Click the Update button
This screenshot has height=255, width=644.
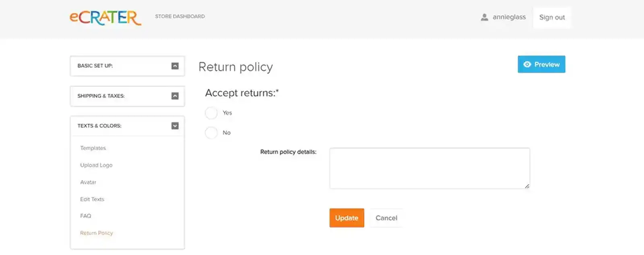[x=347, y=218]
